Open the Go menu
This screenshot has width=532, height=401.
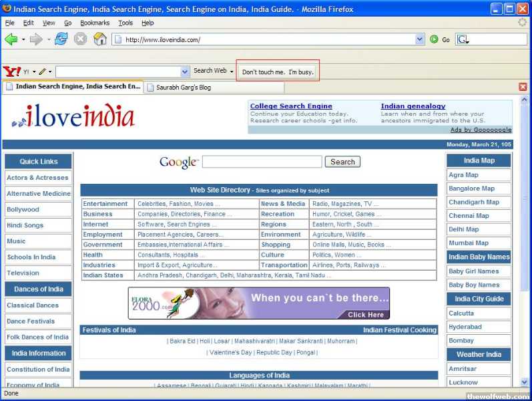pyautogui.click(x=68, y=23)
